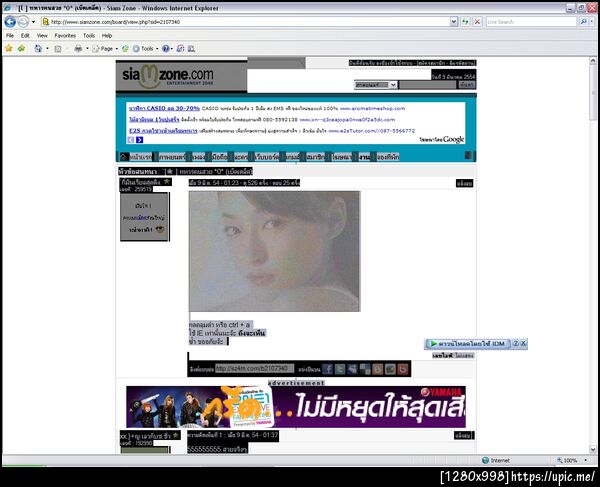Click the Research toolbar icon
Screen dimensions: 600x487
[180, 49]
